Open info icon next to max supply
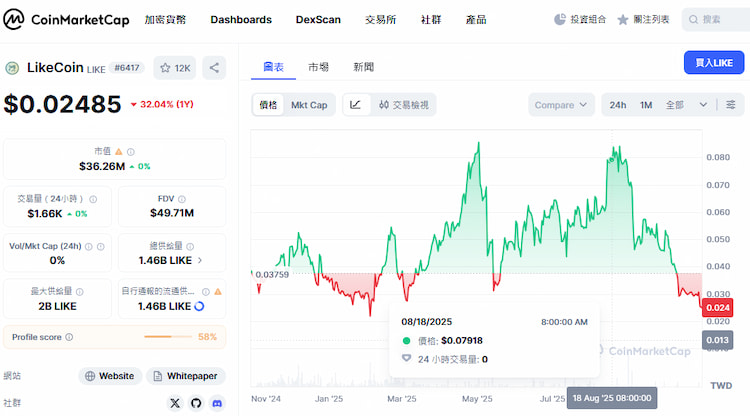This screenshot has height=416, width=750. [x=79, y=292]
